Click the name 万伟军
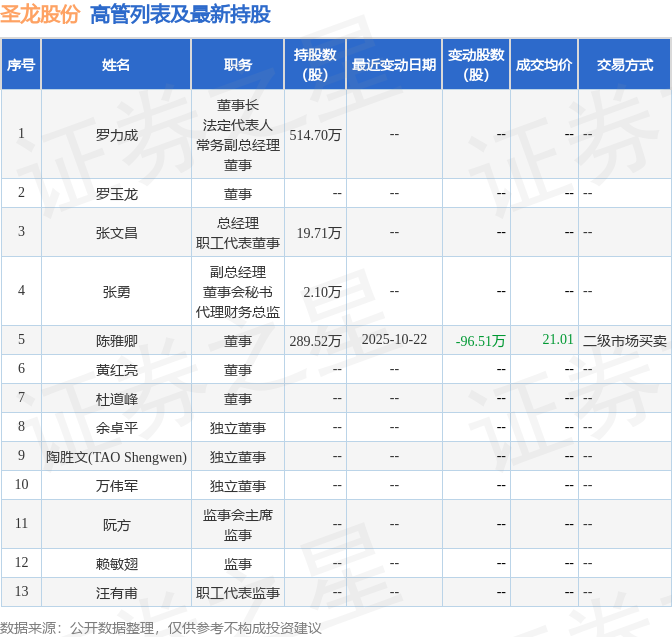672x637 pixels. (117, 486)
